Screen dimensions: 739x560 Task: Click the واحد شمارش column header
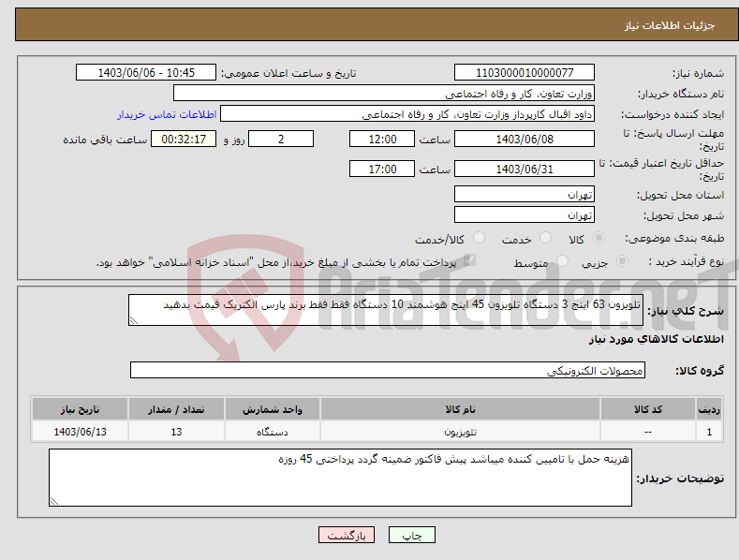[x=273, y=409]
